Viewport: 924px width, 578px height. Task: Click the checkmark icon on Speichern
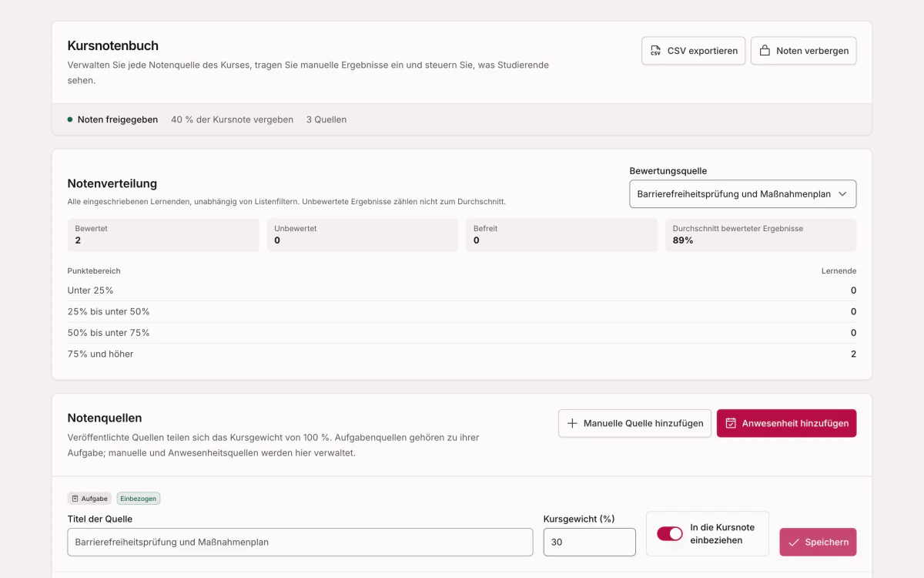tap(794, 542)
